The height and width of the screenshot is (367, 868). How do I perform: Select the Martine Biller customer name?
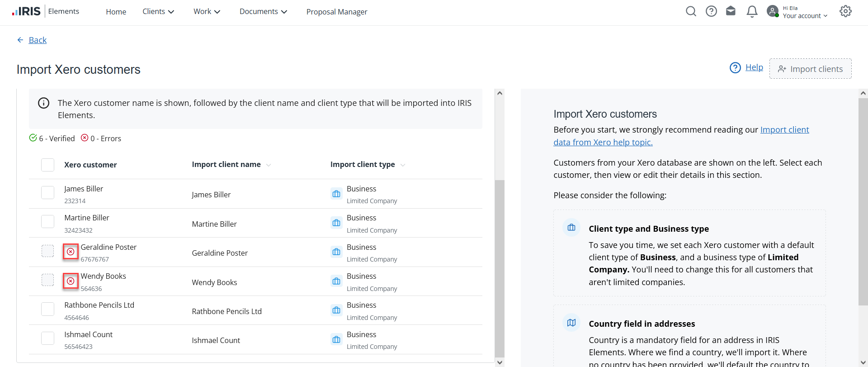pyautogui.click(x=87, y=218)
